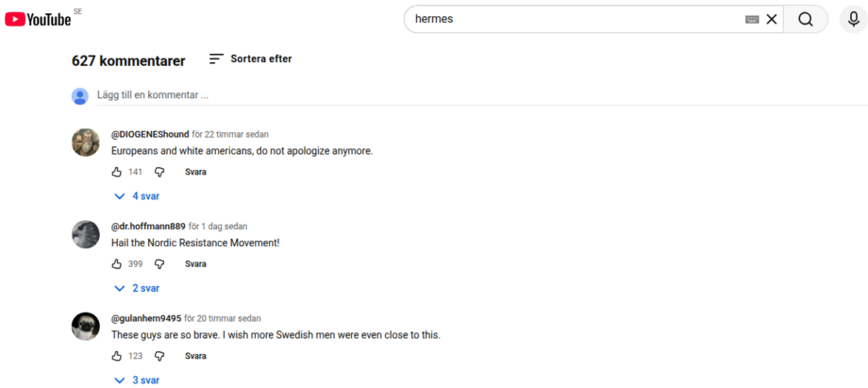Open the 'Sortera efter' sort menu
Image resolution: width=868 pixels, height=388 pixels.
[x=250, y=59]
